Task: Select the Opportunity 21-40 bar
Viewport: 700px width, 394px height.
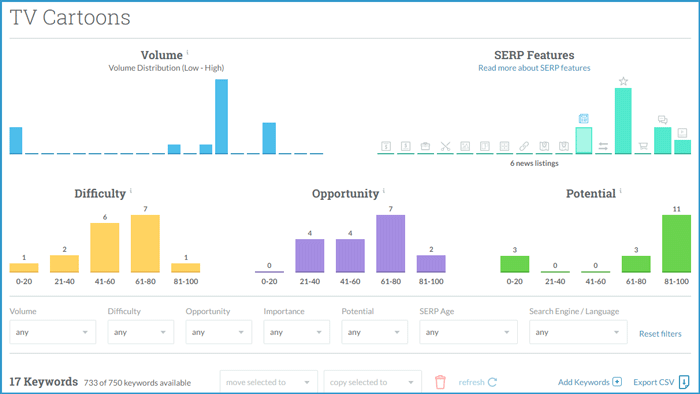Action: tap(310, 256)
